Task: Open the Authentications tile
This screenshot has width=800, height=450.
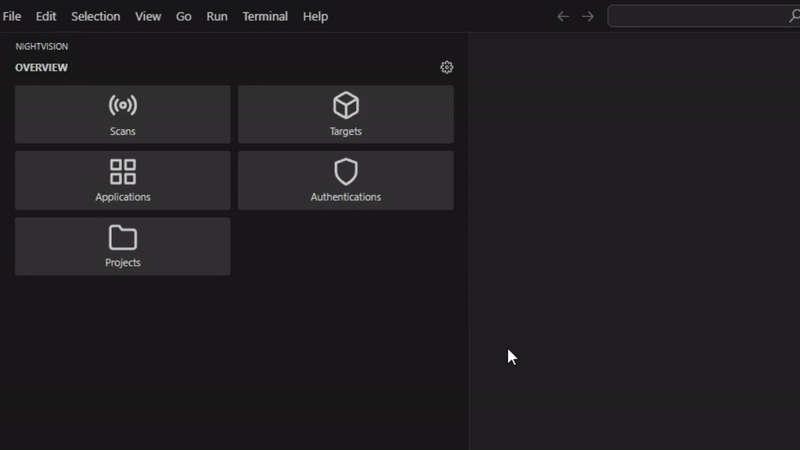Action: pos(345,180)
